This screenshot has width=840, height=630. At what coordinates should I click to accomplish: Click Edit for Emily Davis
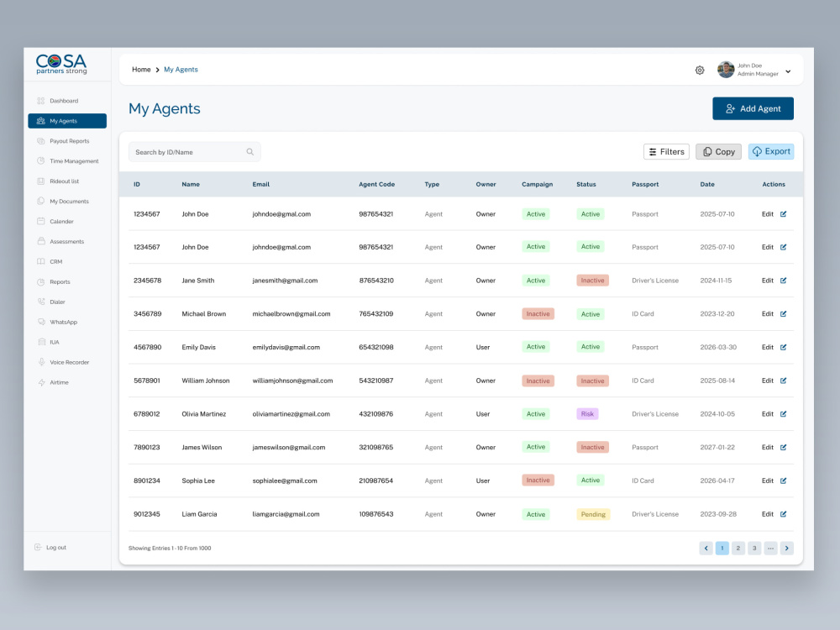768,347
